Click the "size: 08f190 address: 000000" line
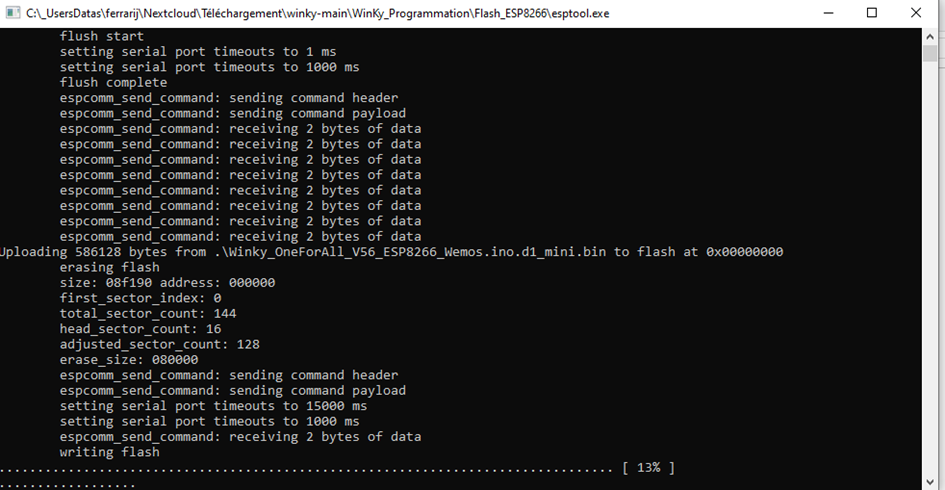This screenshot has width=945, height=490. click(x=167, y=283)
